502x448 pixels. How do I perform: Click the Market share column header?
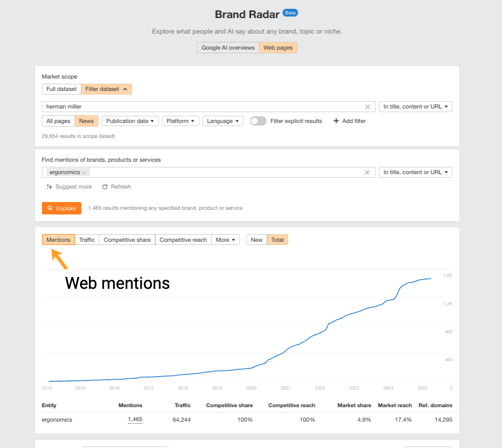pyautogui.click(x=354, y=405)
